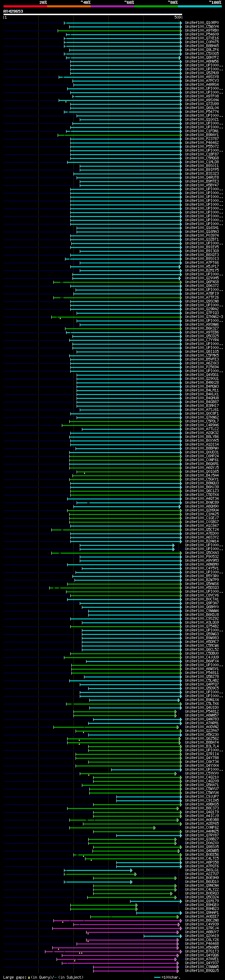Screen dimensions: 225x980
Task: Select the query name AV429653
Action: click(x=13, y=11)
